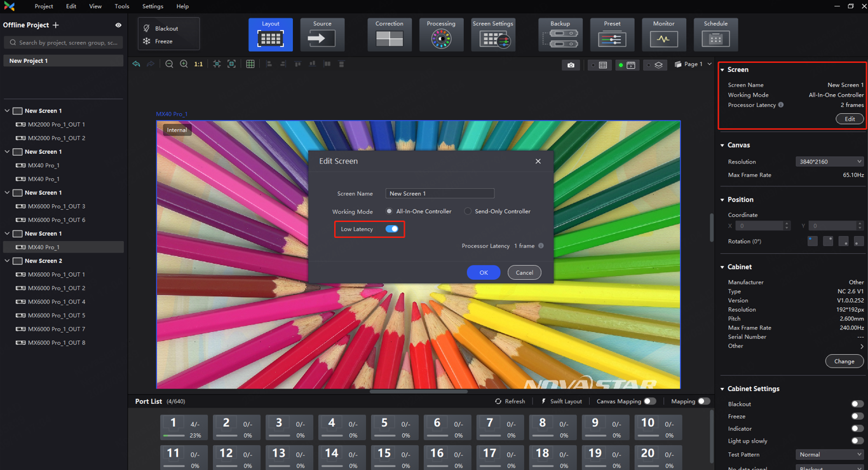Click the Swift Layout button
Image resolution: width=868 pixels, height=470 pixels.
tap(561, 401)
